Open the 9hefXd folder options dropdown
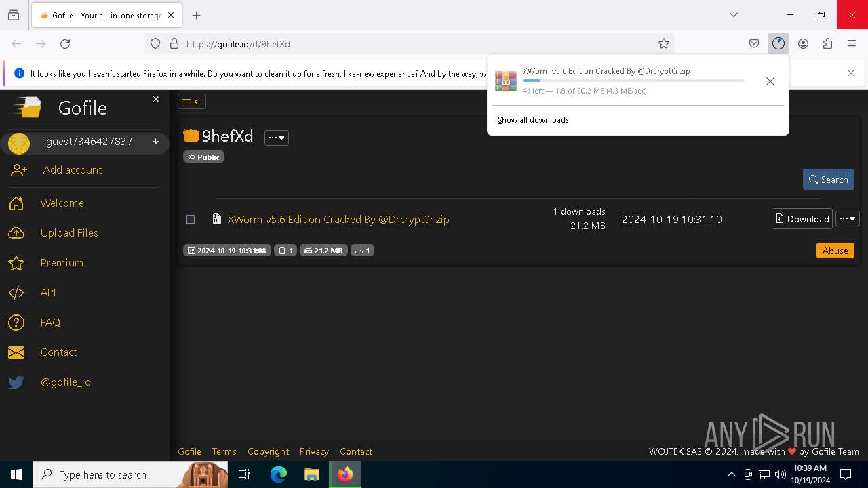 pos(277,138)
